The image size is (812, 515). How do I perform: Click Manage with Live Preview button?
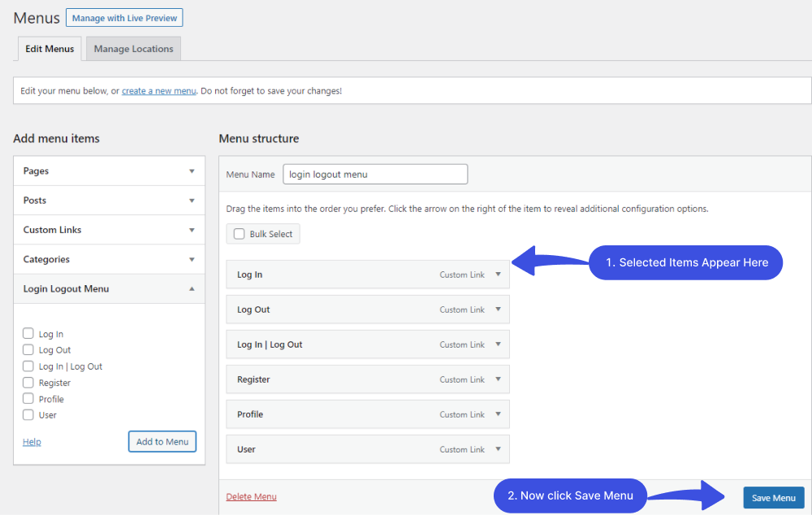click(124, 18)
